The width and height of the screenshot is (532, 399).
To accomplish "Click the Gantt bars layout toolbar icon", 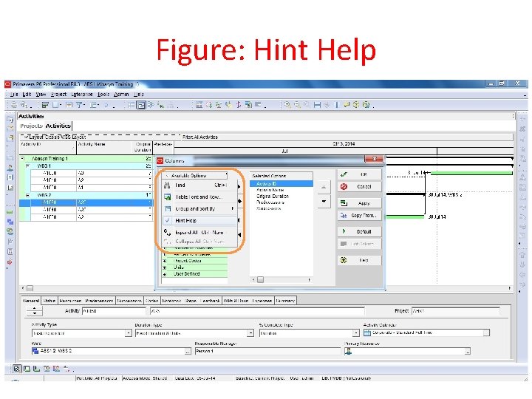I will tap(45, 105).
